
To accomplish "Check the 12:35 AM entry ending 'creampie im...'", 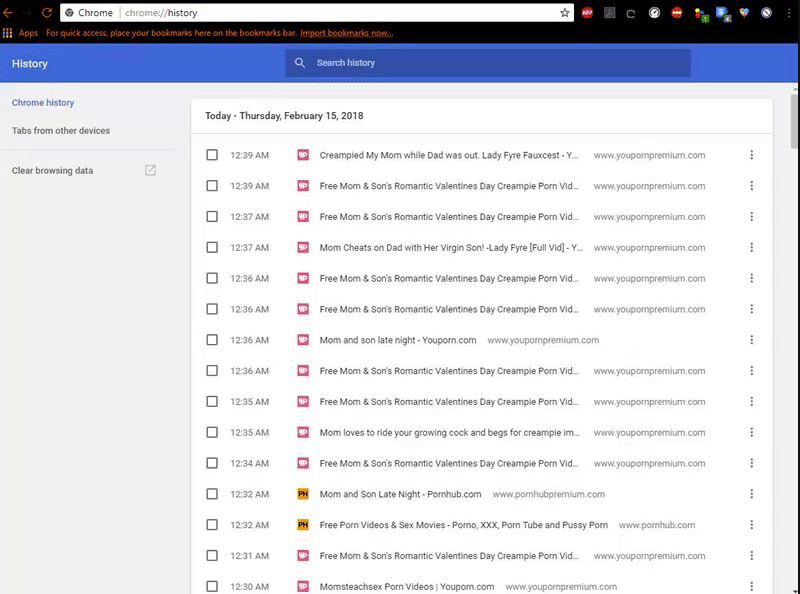I will 212,432.
